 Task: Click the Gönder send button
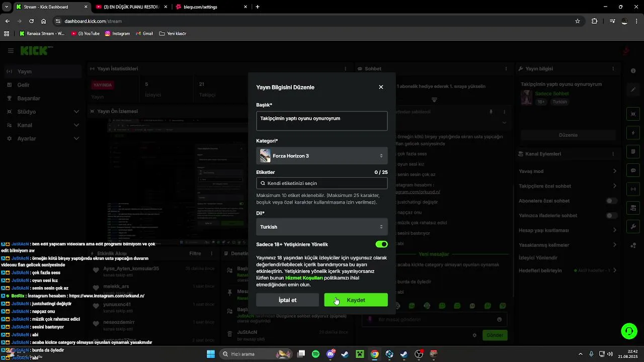click(495, 335)
